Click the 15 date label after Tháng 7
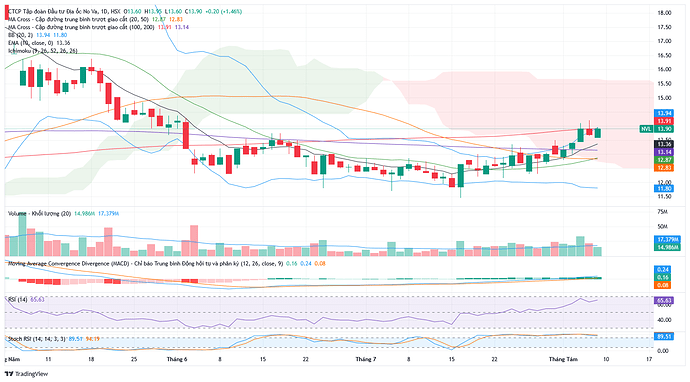The height and width of the screenshot is (382, 690). pos(452,360)
